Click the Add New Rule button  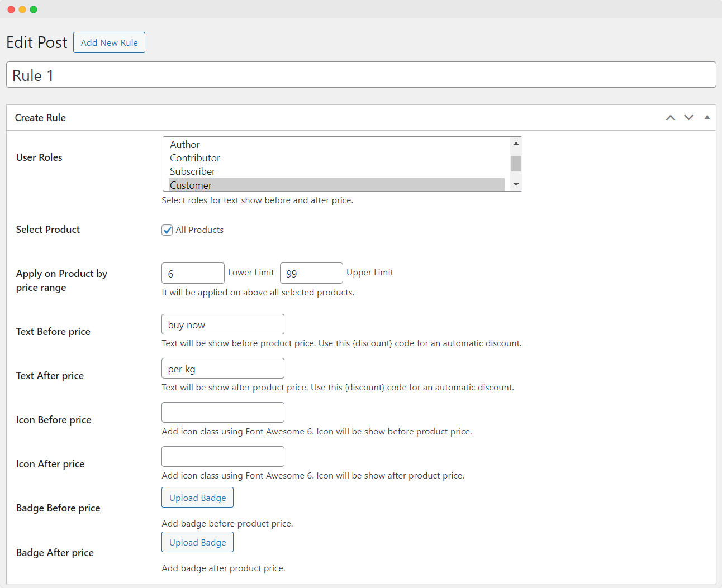click(x=109, y=42)
